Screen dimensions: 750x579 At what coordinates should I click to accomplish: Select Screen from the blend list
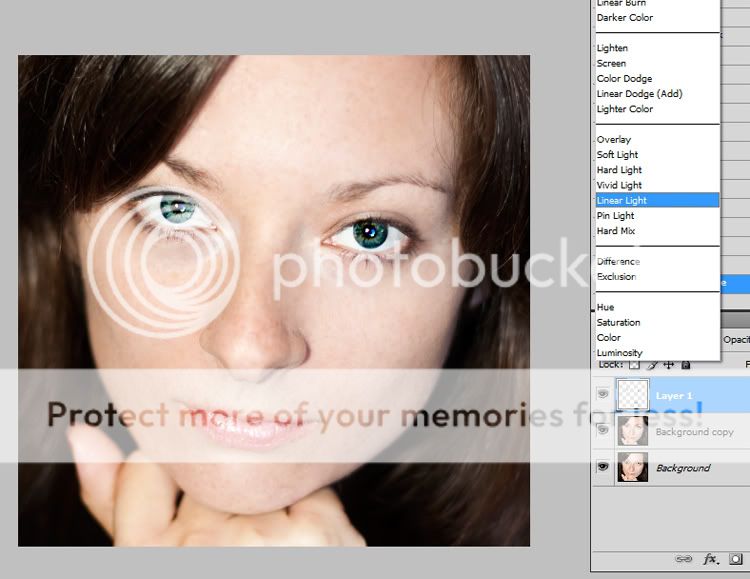point(611,63)
